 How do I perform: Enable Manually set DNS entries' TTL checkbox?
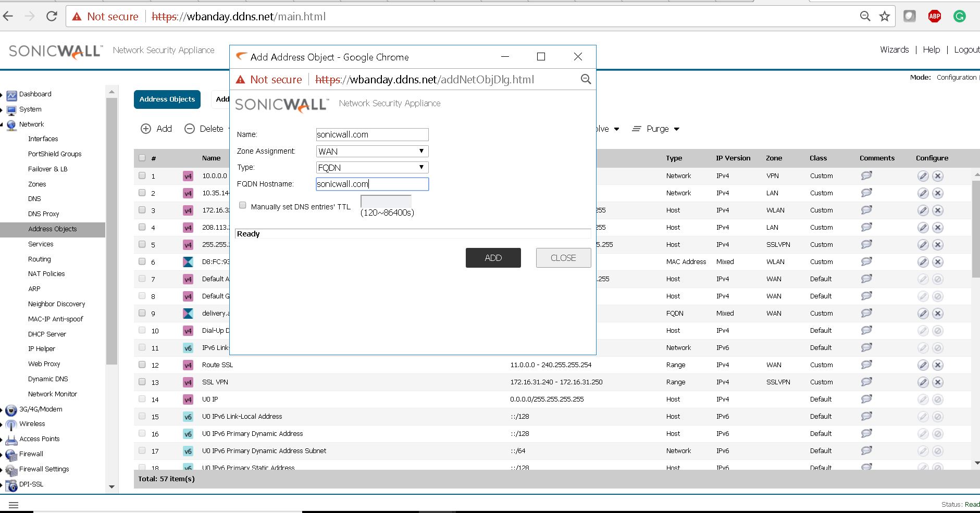point(243,205)
